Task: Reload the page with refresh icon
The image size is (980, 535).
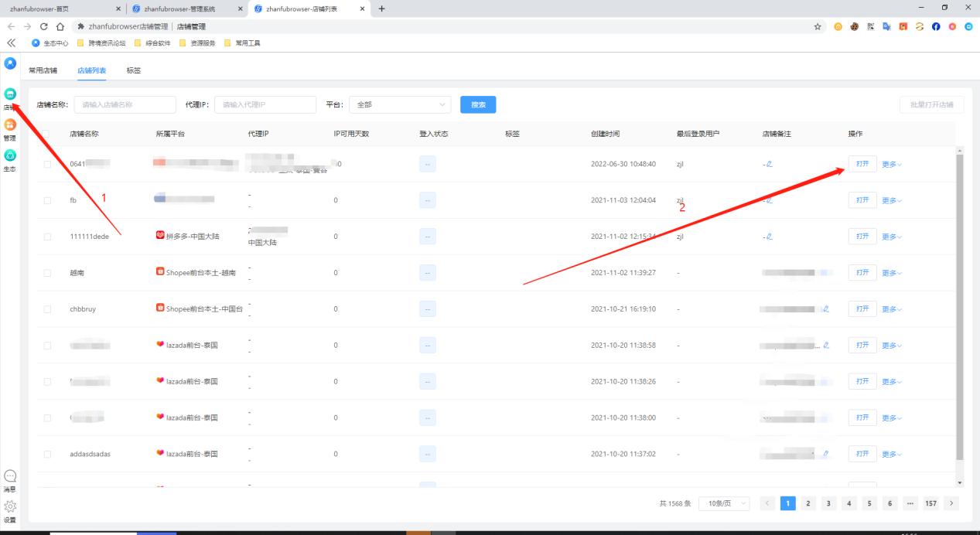Action: click(43, 27)
